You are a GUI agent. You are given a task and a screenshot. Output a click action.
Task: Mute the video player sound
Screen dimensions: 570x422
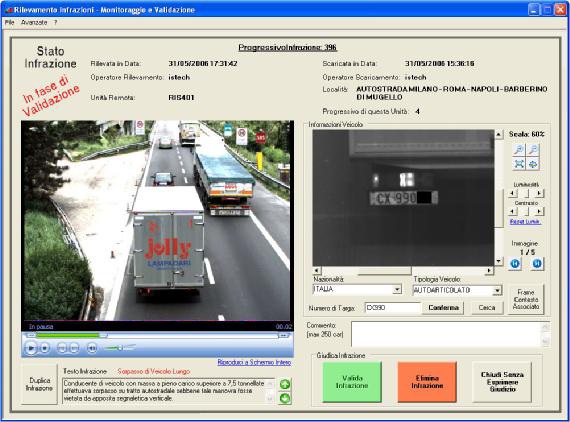(x=92, y=348)
